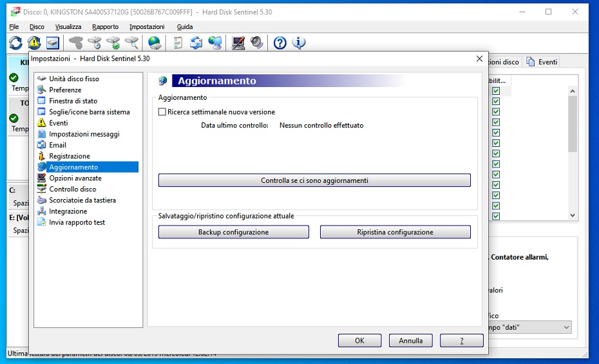This screenshot has width=599, height=364.
Task: Click the blue framed disk panel toolbar icon
Action: (x=53, y=43)
